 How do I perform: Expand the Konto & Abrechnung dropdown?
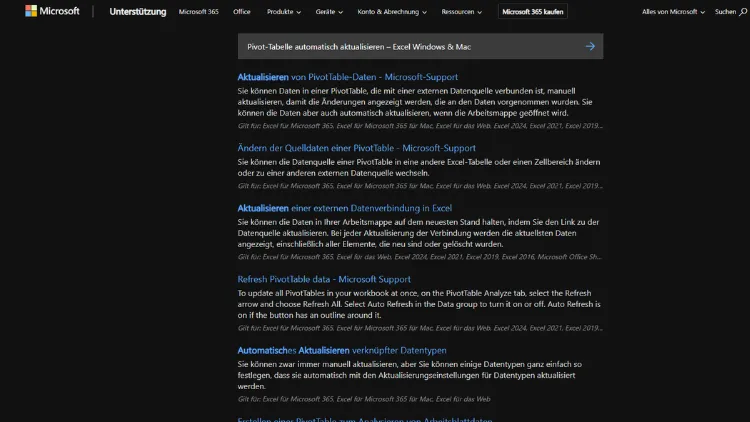click(x=392, y=11)
